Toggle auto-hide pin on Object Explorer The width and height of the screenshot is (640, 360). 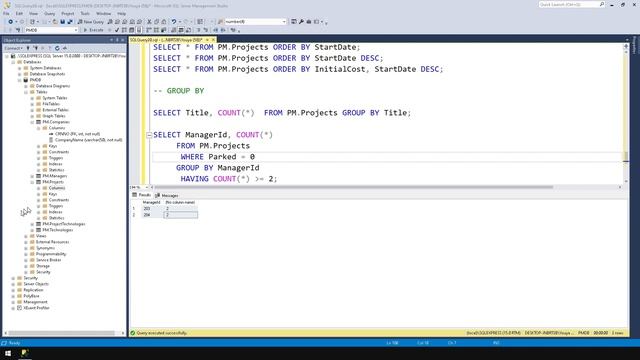[117, 40]
